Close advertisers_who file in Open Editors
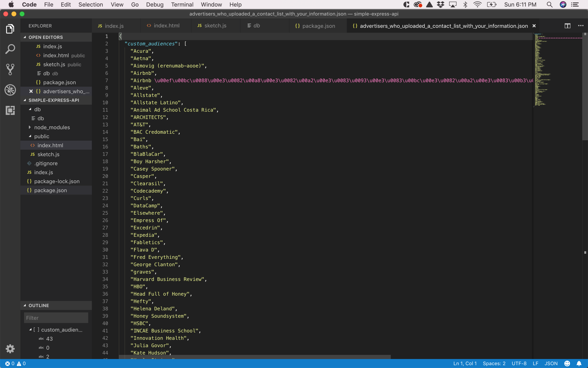 (31, 91)
